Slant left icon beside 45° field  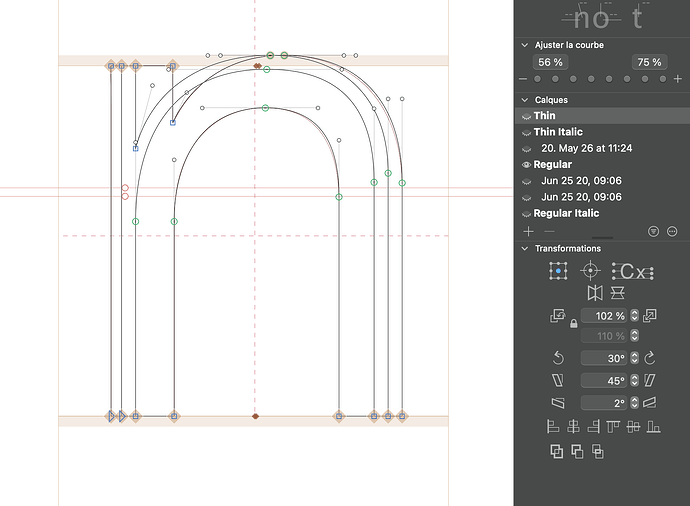pyautogui.click(x=558, y=380)
